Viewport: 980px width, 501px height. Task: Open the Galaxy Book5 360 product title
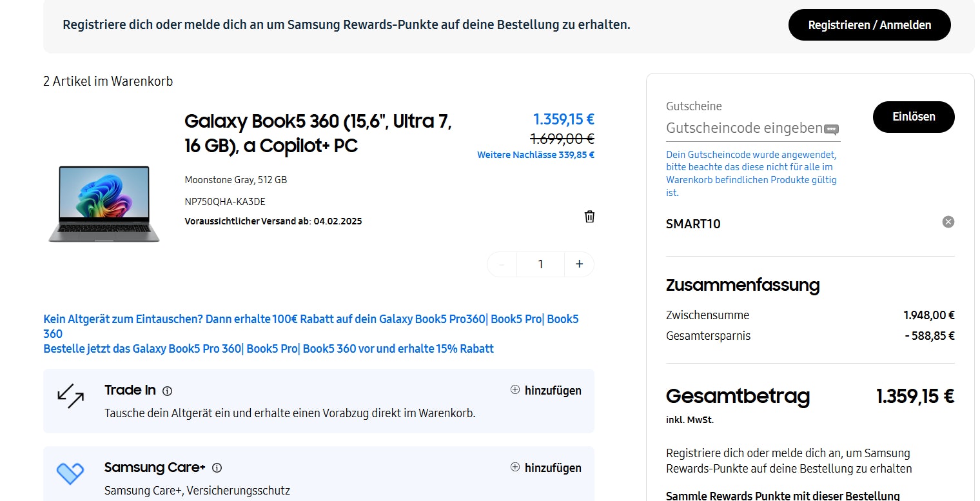pos(318,133)
